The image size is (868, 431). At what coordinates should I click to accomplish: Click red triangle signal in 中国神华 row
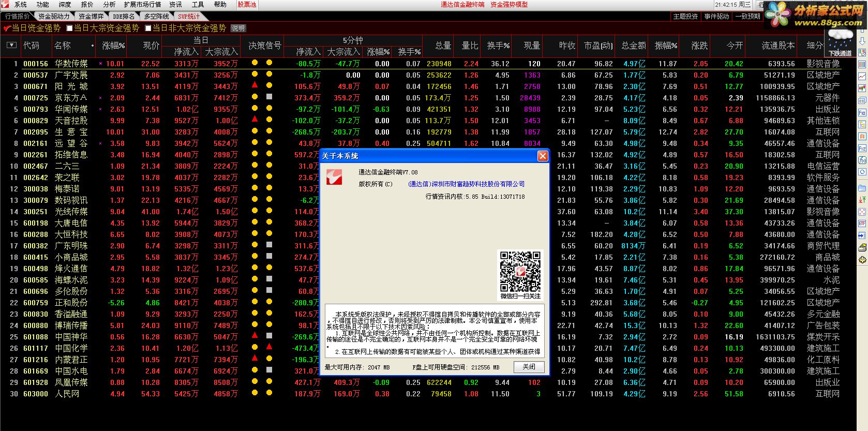[x=255, y=336]
